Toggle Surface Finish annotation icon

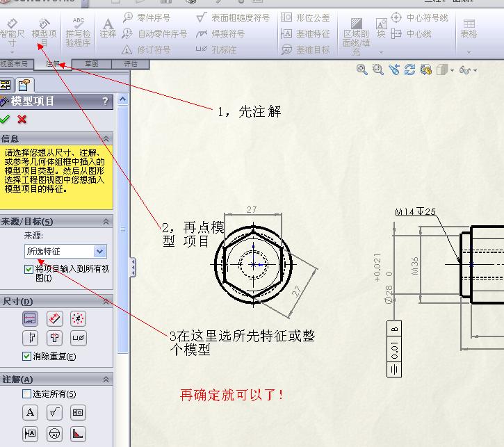(54, 412)
